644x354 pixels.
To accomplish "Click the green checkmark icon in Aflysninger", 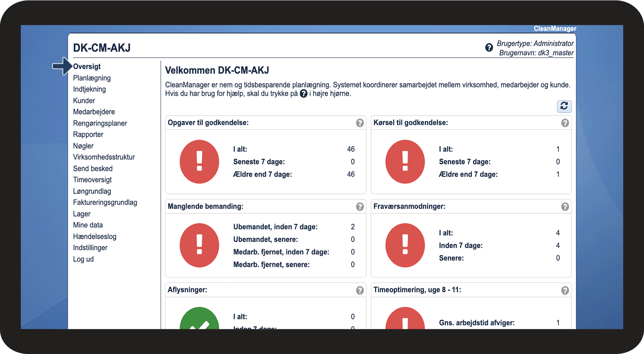I will [199, 318].
